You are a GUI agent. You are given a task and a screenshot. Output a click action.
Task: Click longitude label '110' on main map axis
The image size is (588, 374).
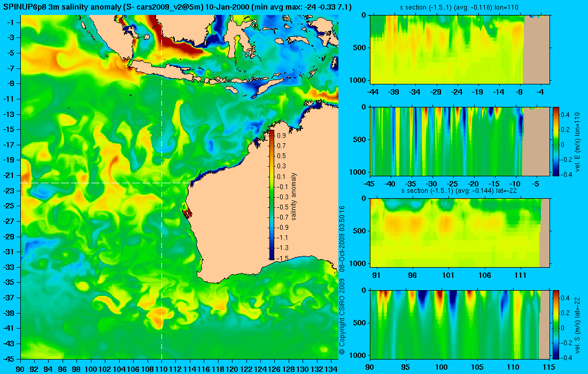161,369
